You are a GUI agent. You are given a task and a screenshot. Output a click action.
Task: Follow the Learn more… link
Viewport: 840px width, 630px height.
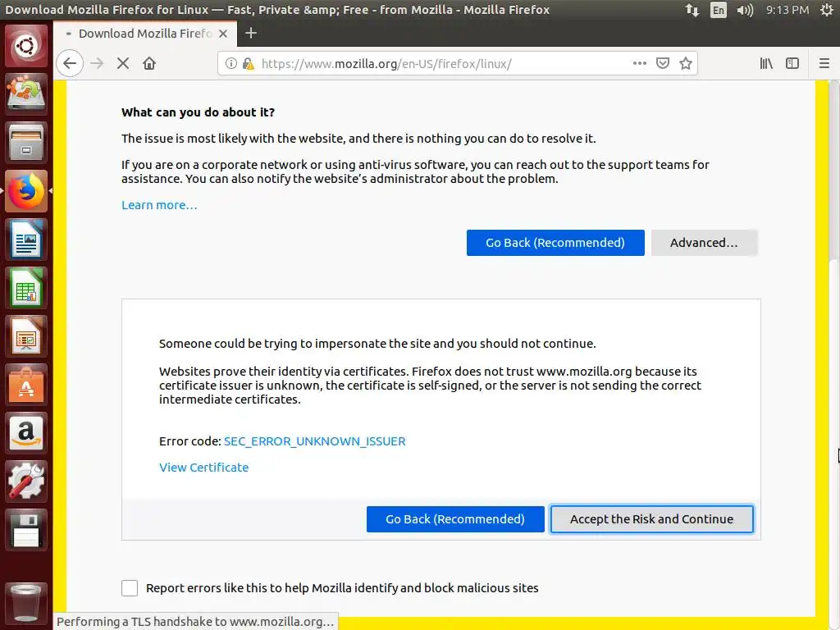pyautogui.click(x=159, y=205)
